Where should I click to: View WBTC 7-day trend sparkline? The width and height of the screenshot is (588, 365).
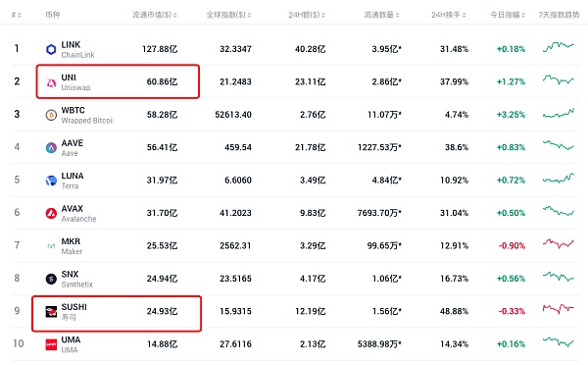tap(559, 113)
